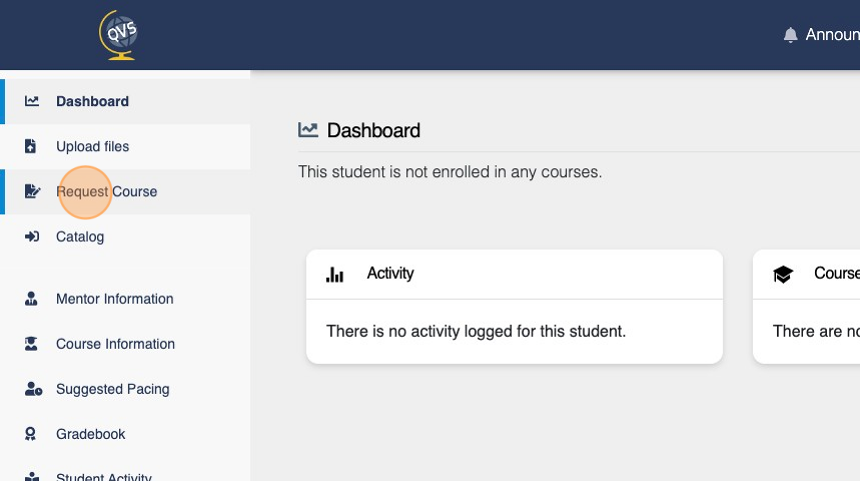Click the Dashboard chart icon in sidebar
Screen dimensions: 860x481
tap(32, 101)
